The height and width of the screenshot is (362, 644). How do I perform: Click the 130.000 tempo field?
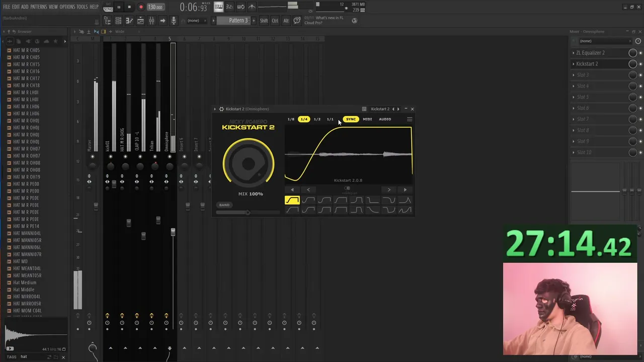pyautogui.click(x=155, y=7)
